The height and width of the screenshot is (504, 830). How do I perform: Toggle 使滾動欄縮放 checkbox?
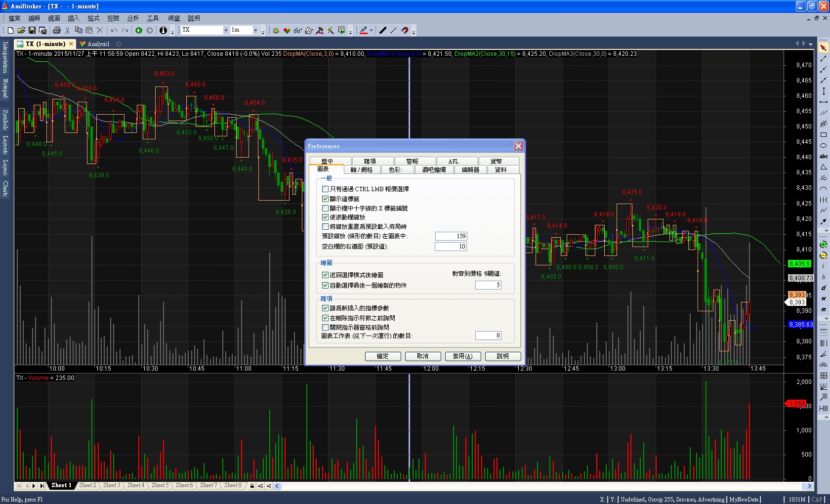[x=325, y=217]
